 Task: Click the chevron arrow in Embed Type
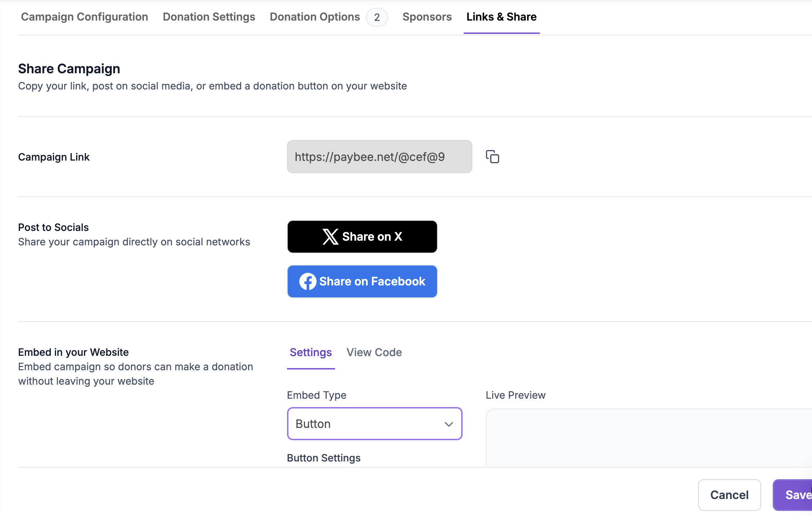point(449,424)
